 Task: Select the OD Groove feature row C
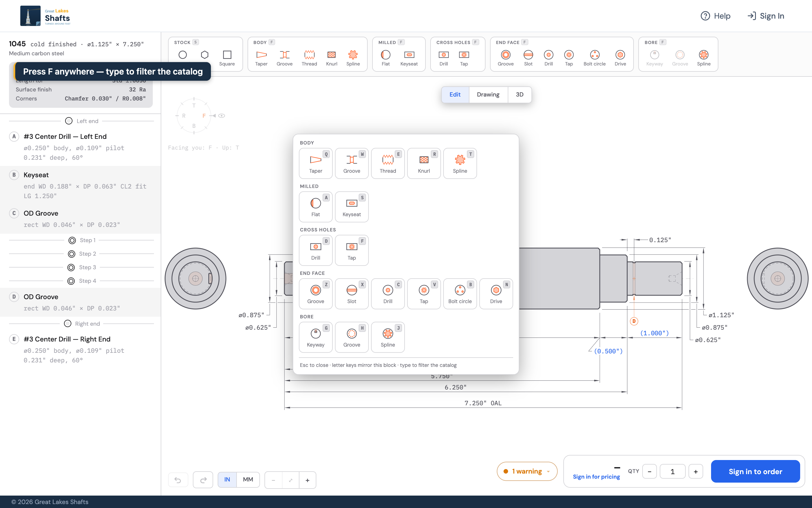tap(81, 219)
